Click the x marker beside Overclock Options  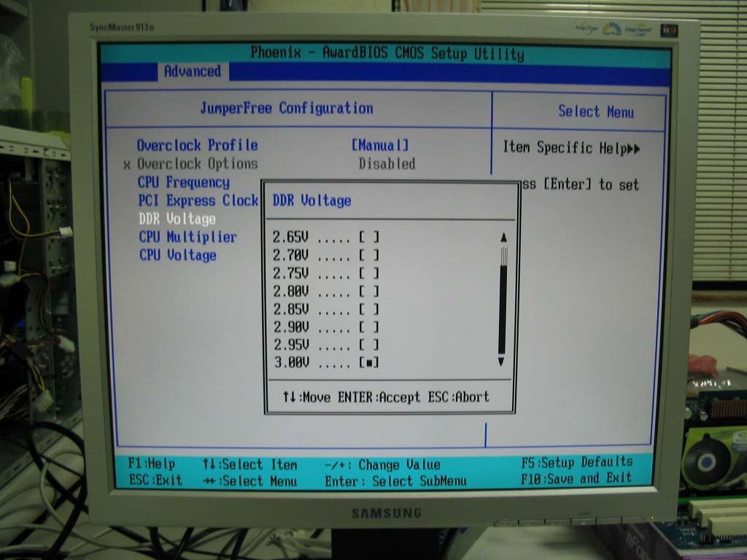[127, 166]
